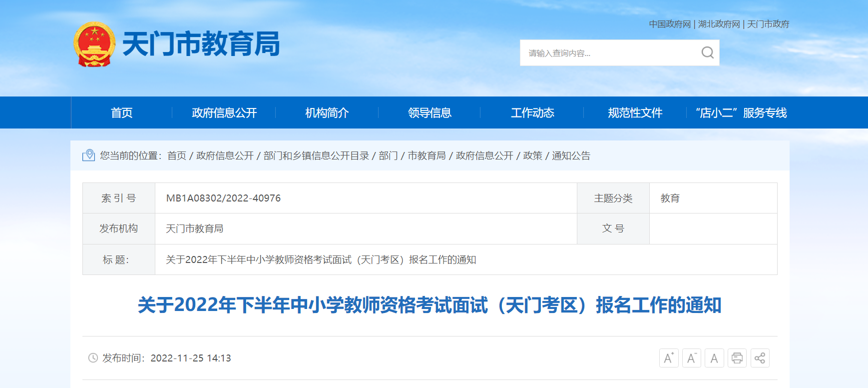Click breadcrumb link 政策
Image resolution: width=868 pixels, height=388 pixels.
coord(533,155)
